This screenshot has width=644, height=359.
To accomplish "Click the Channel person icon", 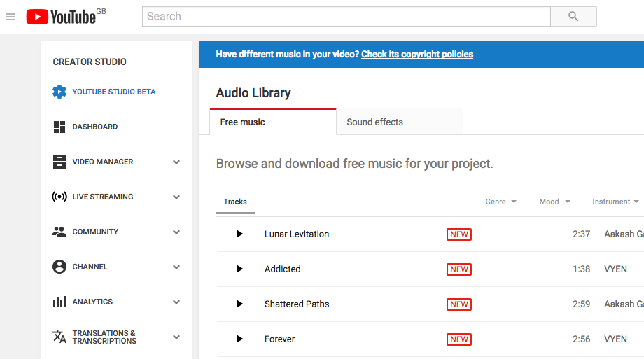I will pyautogui.click(x=59, y=267).
